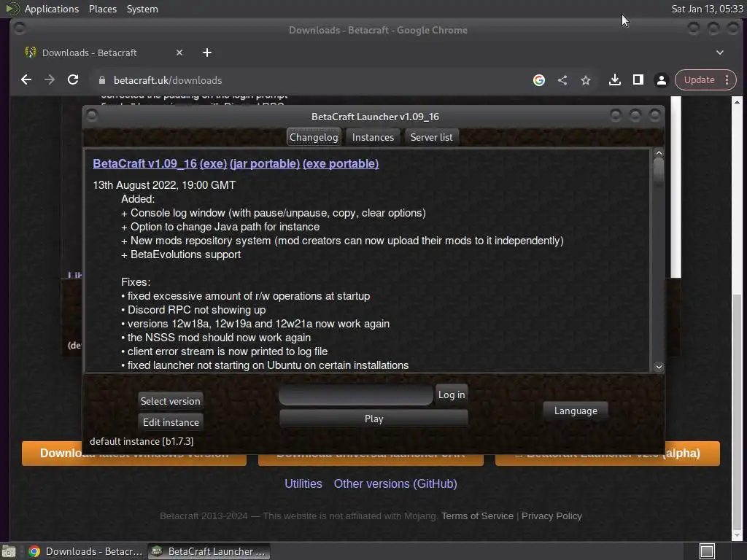Open the System menu

pyautogui.click(x=142, y=9)
